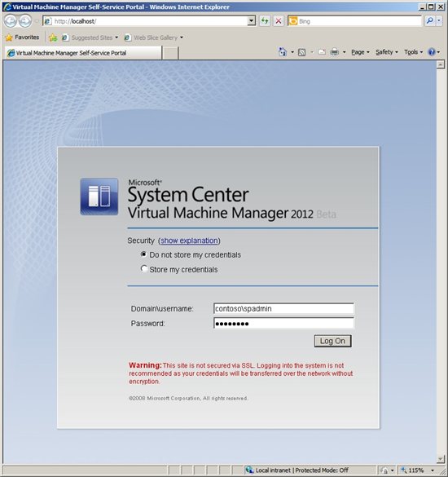Click the Bing search provider icon
Screen dimensions: 448x477
click(293, 21)
